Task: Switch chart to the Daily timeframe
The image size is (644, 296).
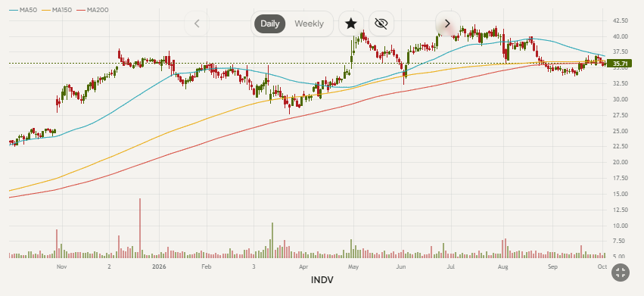Action: [270, 23]
